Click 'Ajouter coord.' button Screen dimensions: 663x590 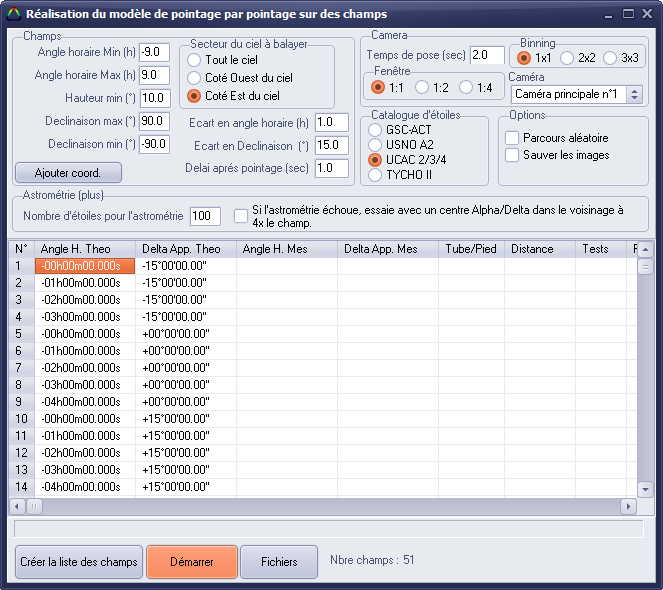(68, 172)
